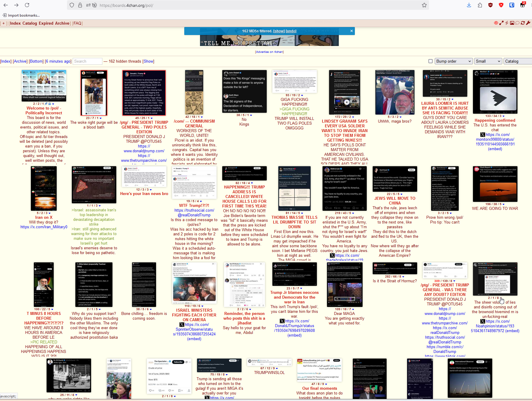Open the Small thumbnail size dropdown
This screenshot has width=532, height=401.
click(x=488, y=61)
